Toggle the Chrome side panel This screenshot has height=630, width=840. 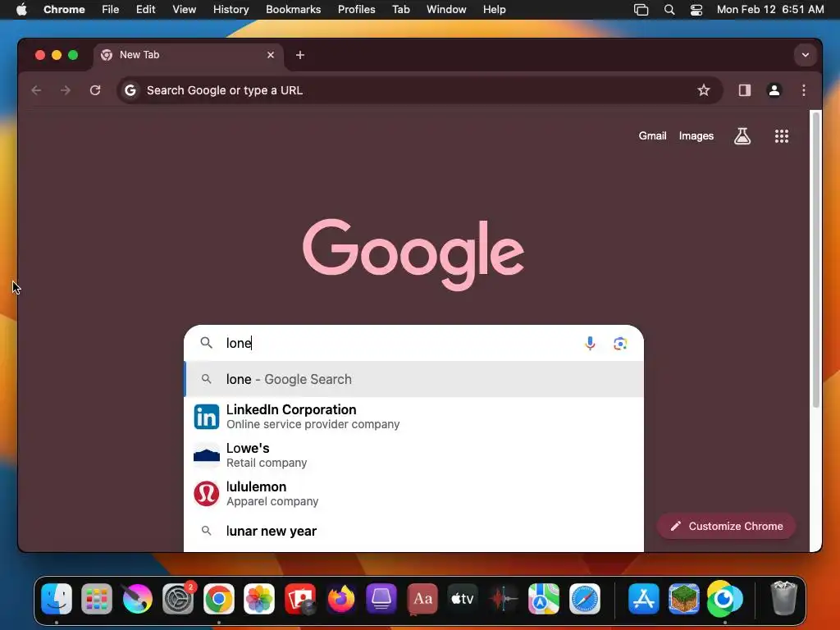(744, 90)
